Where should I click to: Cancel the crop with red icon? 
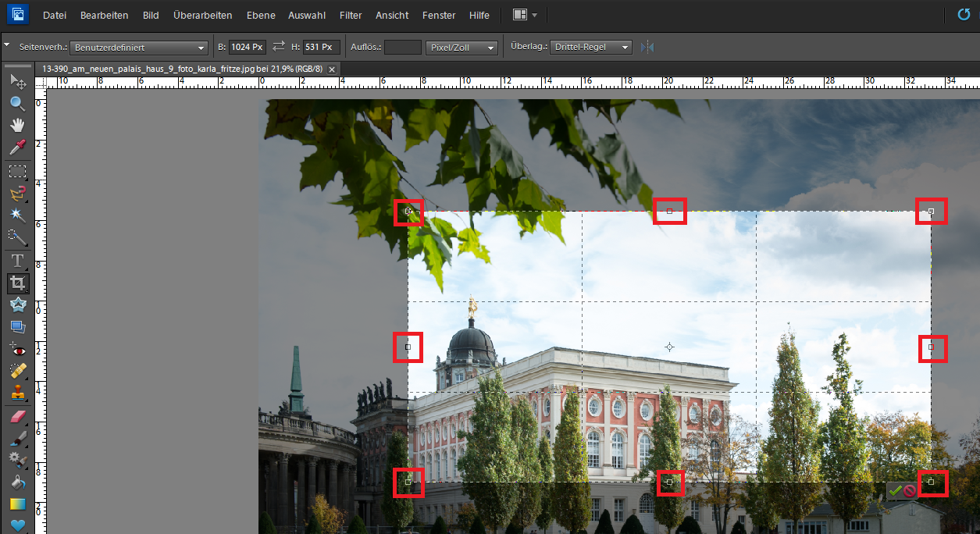910,491
